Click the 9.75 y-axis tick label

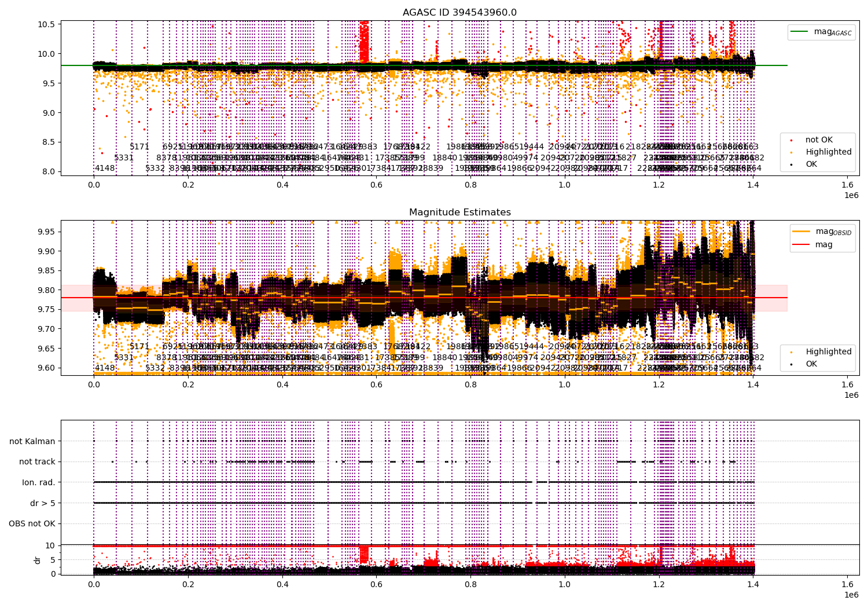coord(46,309)
